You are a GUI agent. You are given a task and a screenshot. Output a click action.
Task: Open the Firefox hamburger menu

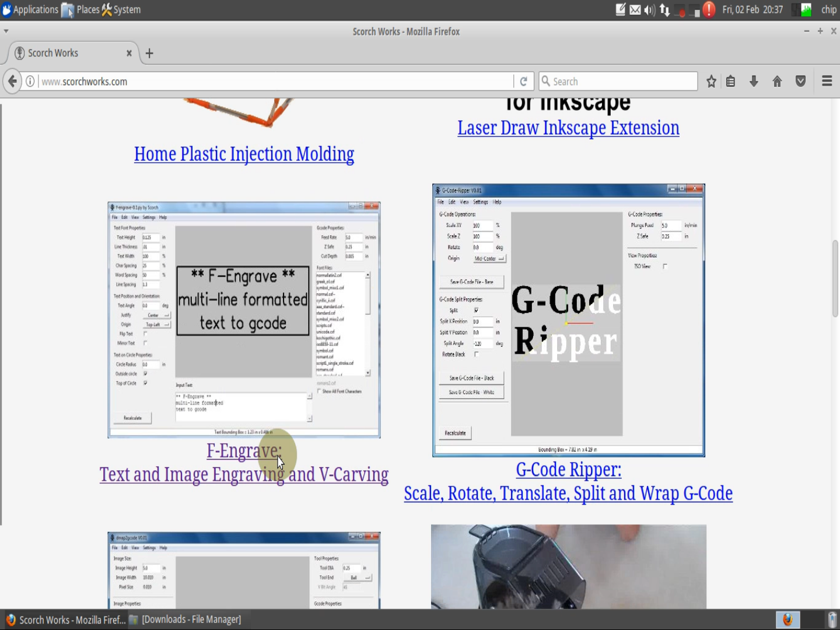827,81
